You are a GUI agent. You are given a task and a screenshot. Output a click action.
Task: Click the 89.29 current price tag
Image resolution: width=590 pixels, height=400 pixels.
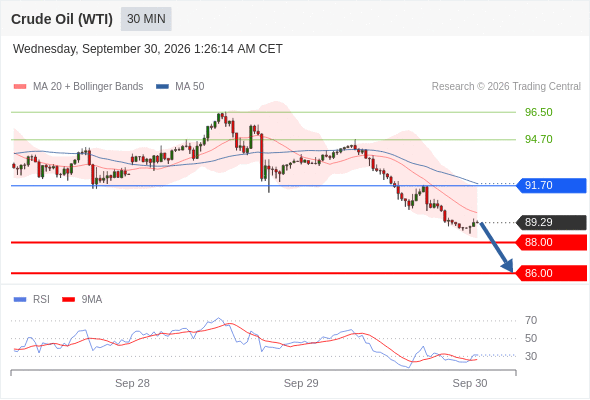click(x=551, y=222)
